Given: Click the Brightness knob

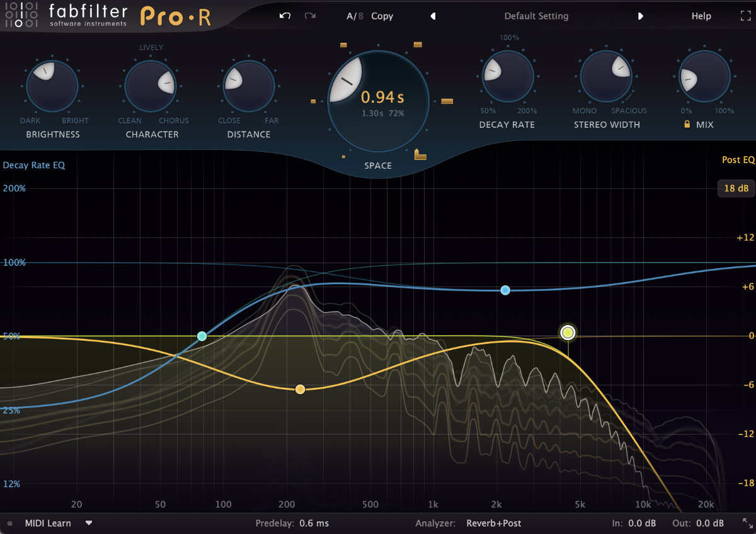Looking at the screenshot, I should click(52, 86).
